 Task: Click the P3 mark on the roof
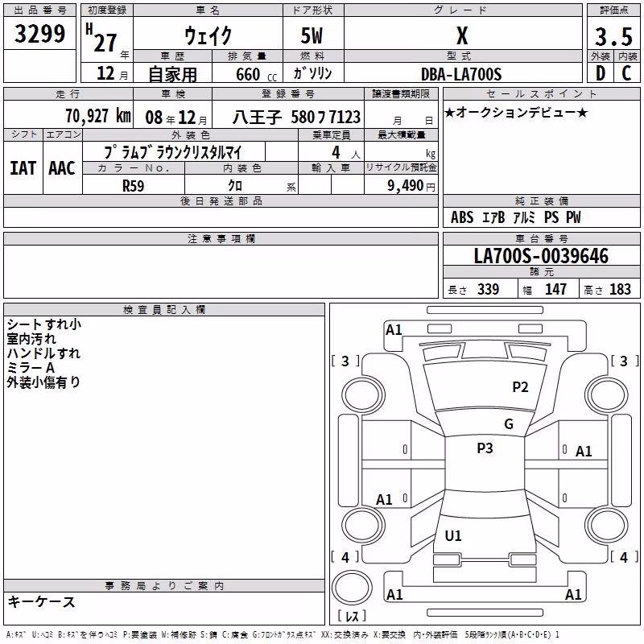pyautogui.click(x=485, y=448)
